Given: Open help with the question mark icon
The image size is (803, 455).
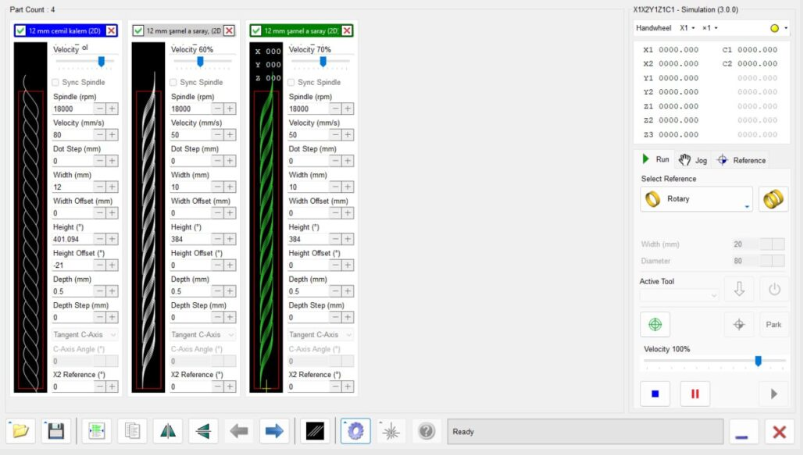Looking at the screenshot, I should 426,431.
